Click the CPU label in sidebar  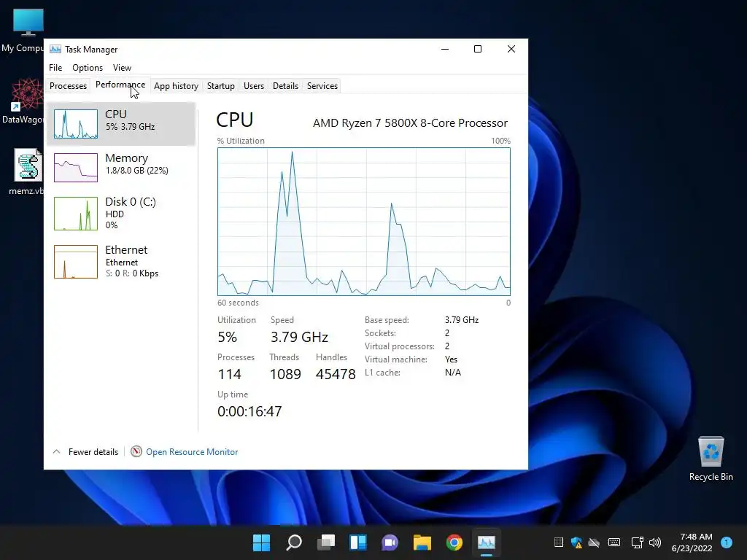pyautogui.click(x=116, y=114)
